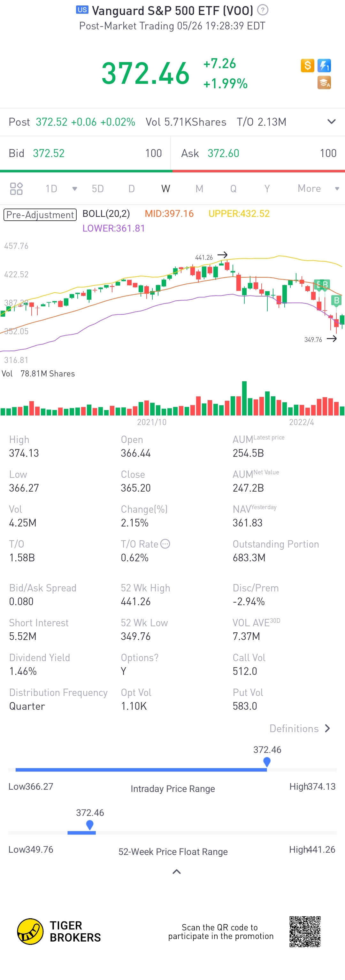345x980 pixels.
Task: Tap the Tiger Brokers logo
Action: pos(59,932)
